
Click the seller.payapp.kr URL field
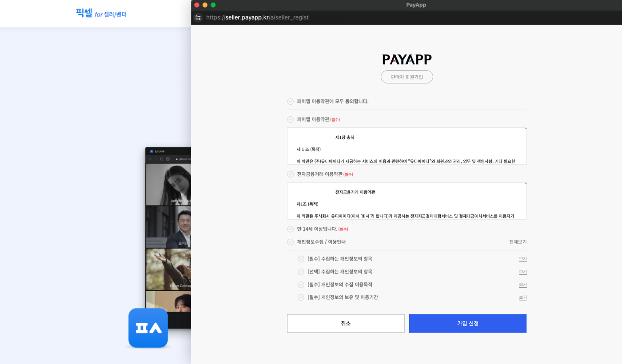(x=257, y=18)
